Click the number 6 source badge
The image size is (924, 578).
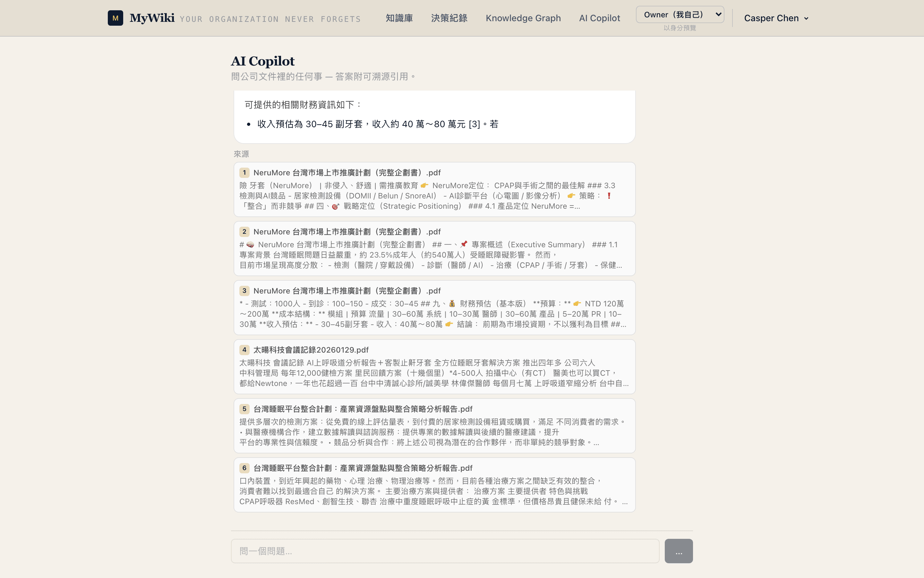click(244, 468)
